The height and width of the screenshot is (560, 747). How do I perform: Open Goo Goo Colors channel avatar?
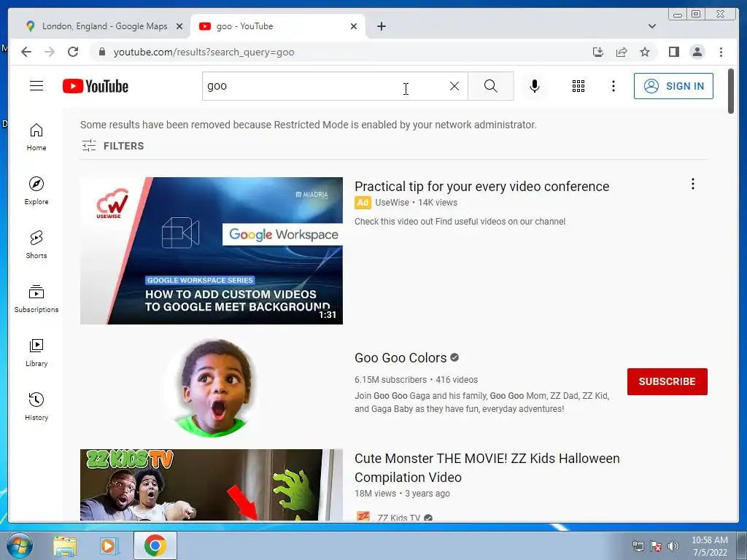[212, 388]
